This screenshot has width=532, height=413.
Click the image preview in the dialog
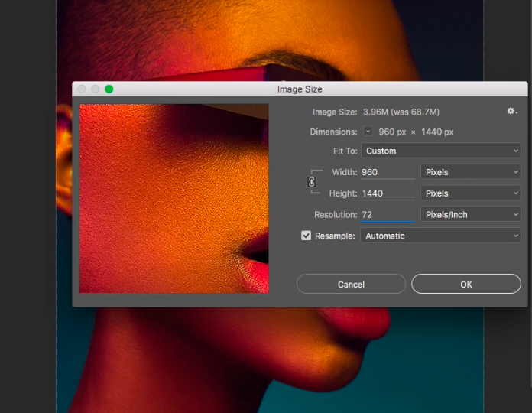coord(174,199)
